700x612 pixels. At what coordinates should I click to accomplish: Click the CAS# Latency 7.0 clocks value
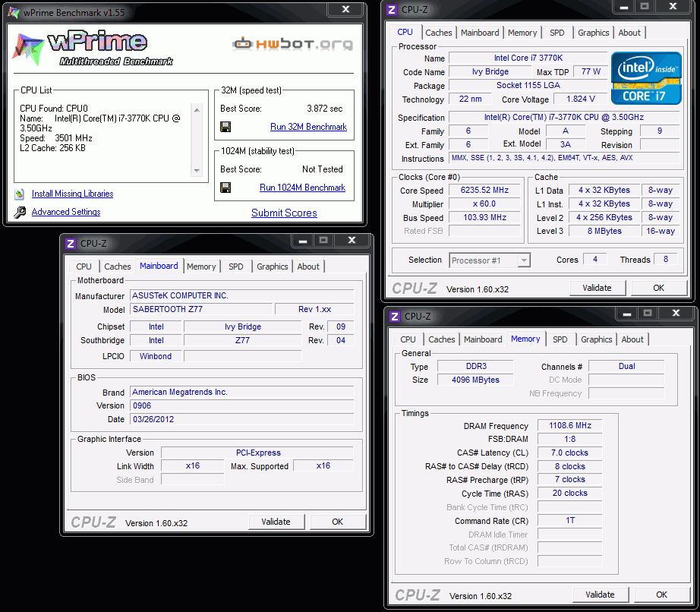coord(569,453)
